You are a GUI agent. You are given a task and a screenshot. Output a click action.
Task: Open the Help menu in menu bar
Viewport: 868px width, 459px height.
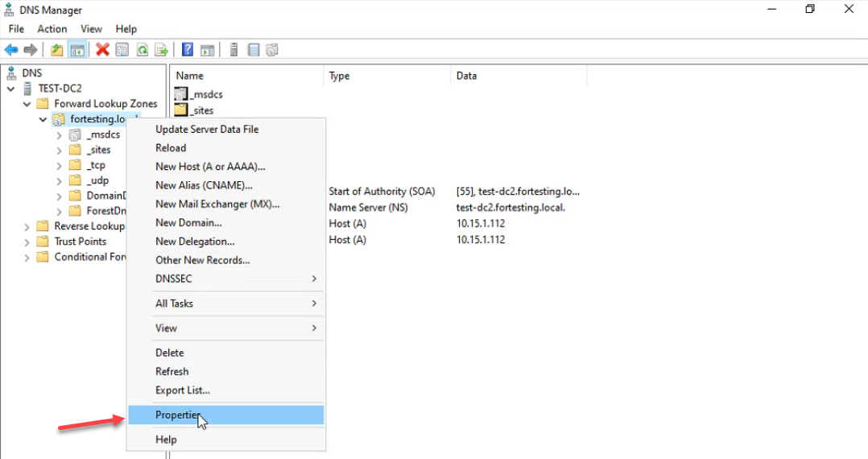126,29
